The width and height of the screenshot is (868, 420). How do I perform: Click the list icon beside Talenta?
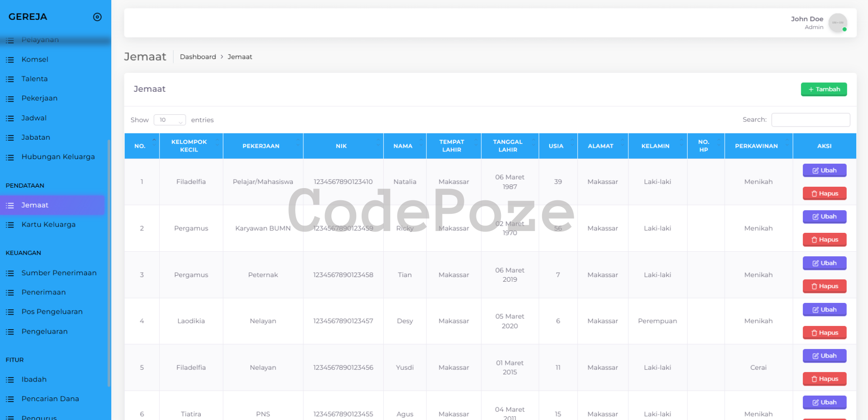click(x=10, y=79)
